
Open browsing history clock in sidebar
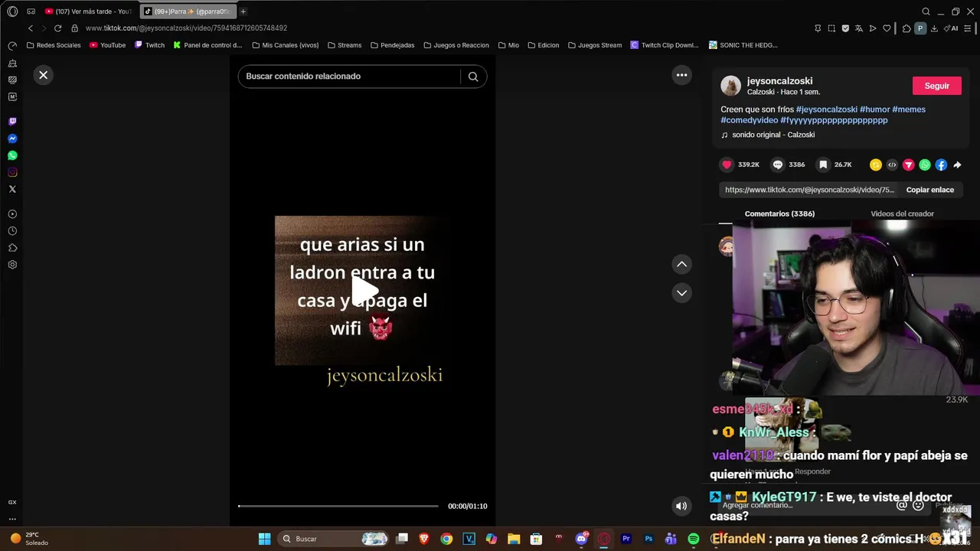pyautogui.click(x=12, y=231)
